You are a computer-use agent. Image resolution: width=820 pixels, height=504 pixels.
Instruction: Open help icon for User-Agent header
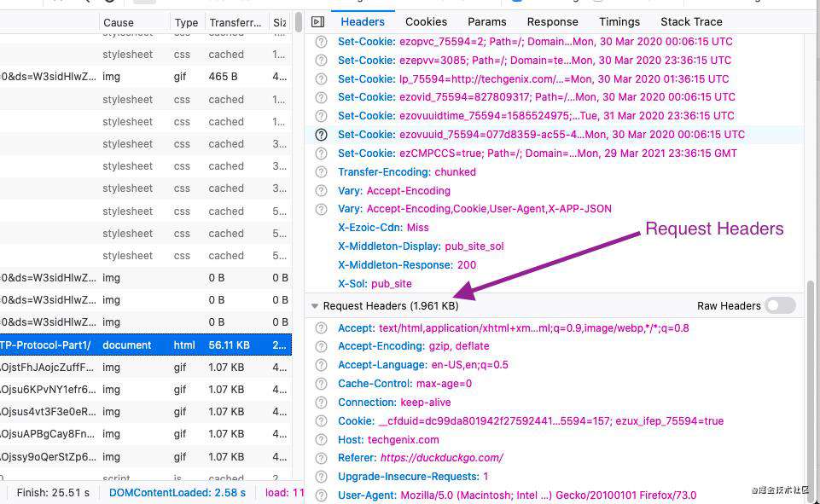[x=321, y=495]
